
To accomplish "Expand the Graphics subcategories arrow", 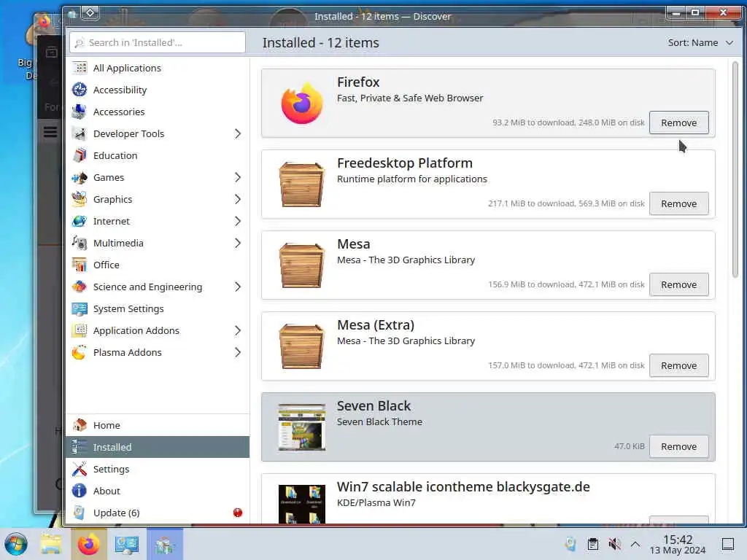I will [x=238, y=200].
